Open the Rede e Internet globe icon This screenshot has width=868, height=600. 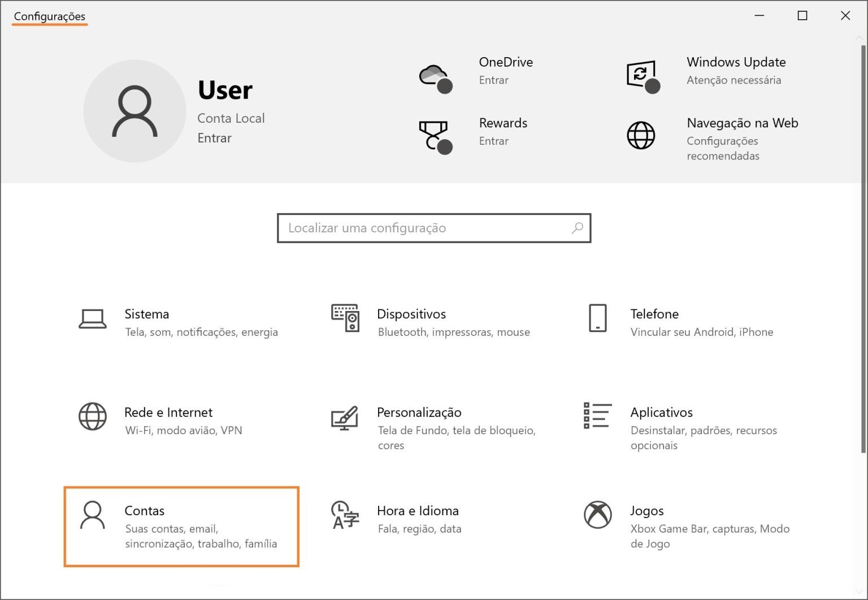click(x=93, y=416)
